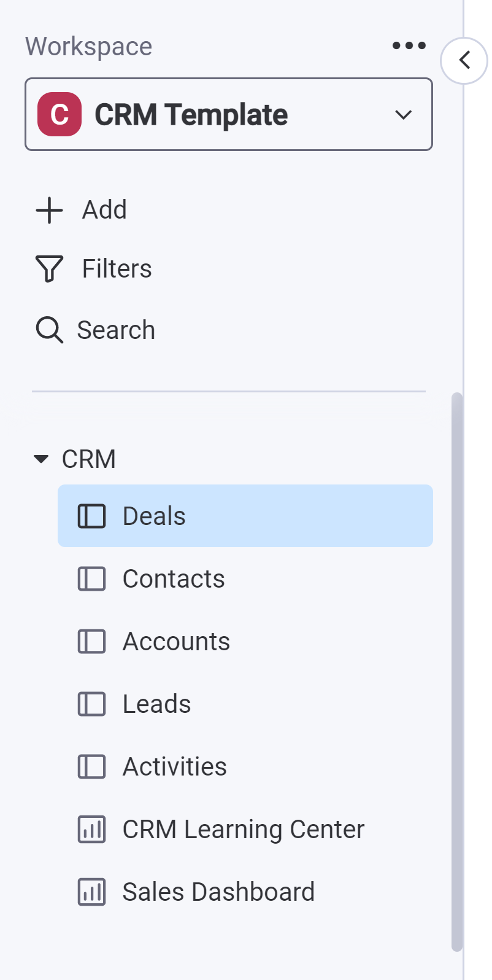The height and width of the screenshot is (980, 492).
Task: Collapse the CRM folder triangle
Action: tap(41, 459)
